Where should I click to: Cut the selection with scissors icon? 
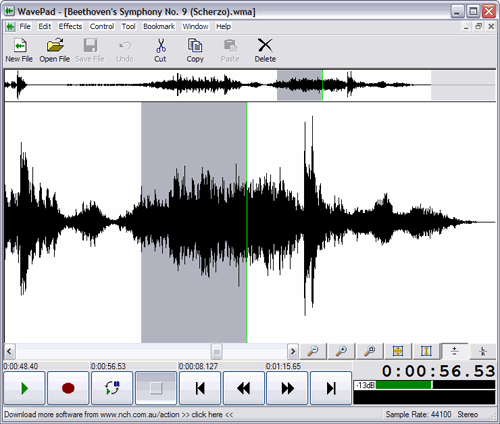coord(160,50)
